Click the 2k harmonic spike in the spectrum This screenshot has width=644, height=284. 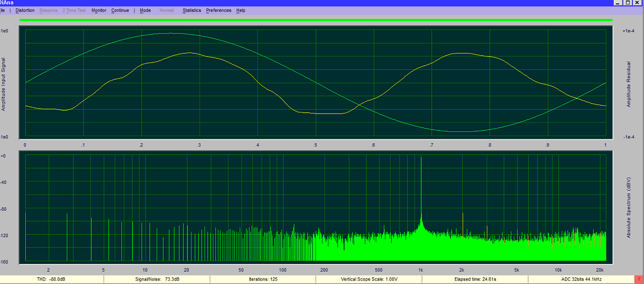pyautogui.click(x=463, y=225)
